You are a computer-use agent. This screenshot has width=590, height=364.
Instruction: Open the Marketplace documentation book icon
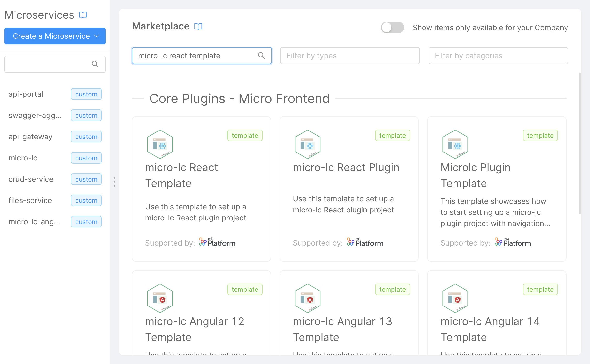pyautogui.click(x=198, y=27)
